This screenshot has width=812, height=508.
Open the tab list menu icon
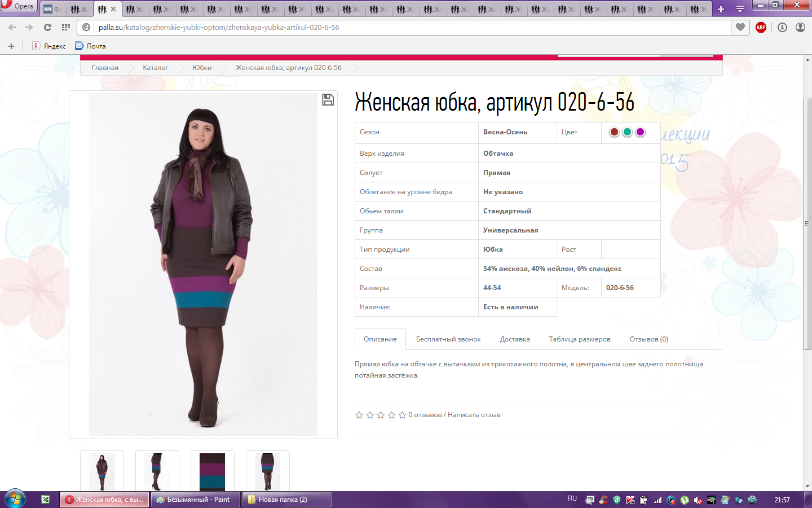(740, 9)
